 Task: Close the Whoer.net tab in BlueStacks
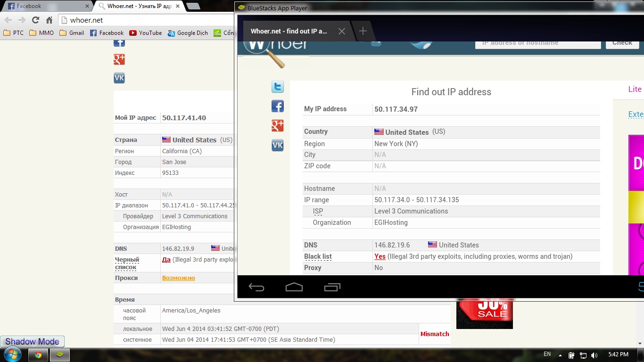(342, 31)
